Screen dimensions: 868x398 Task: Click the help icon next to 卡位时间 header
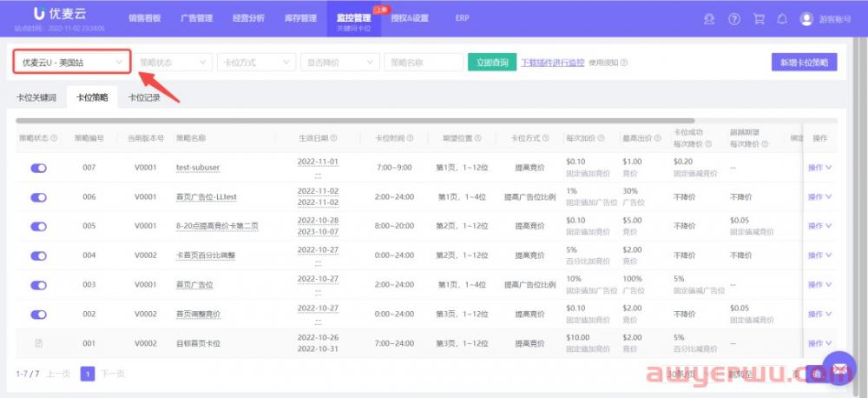coord(410,138)
